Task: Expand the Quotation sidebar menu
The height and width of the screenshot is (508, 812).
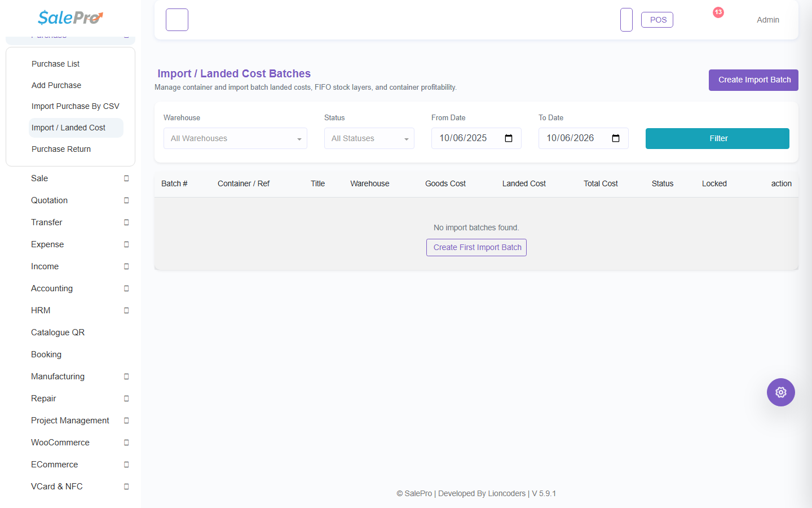Action: point(70,200)
